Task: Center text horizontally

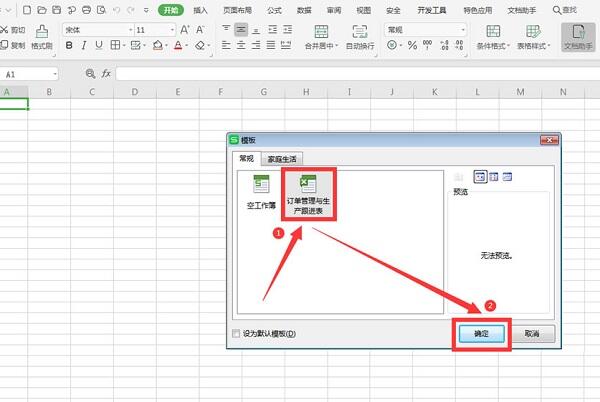Action: coord(241,45)
